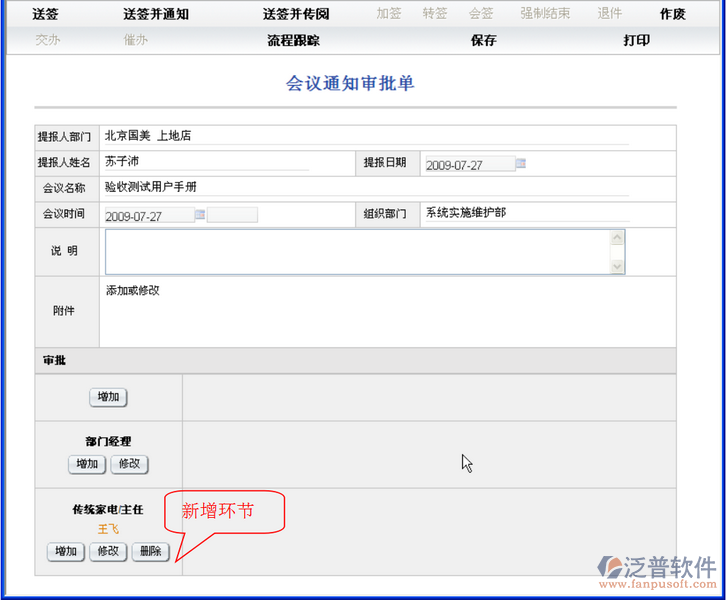
Task: Click 增加 button under 传统家电/主任
Action: [66, 552]
